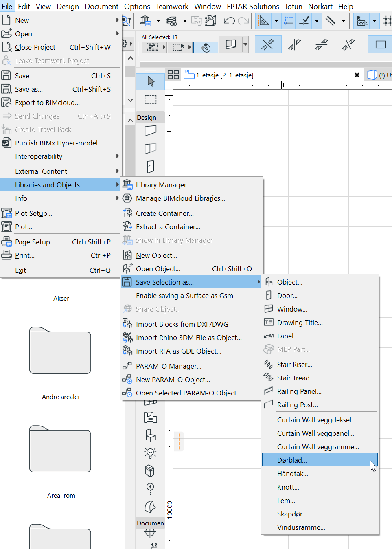Screen dimensions: 392x549
Task: Select the second intersection trim mode
Action: [x=294, y=44]
